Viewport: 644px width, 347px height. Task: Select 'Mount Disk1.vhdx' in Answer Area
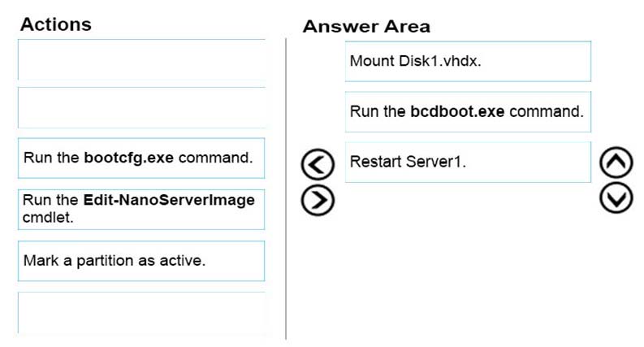468,61
